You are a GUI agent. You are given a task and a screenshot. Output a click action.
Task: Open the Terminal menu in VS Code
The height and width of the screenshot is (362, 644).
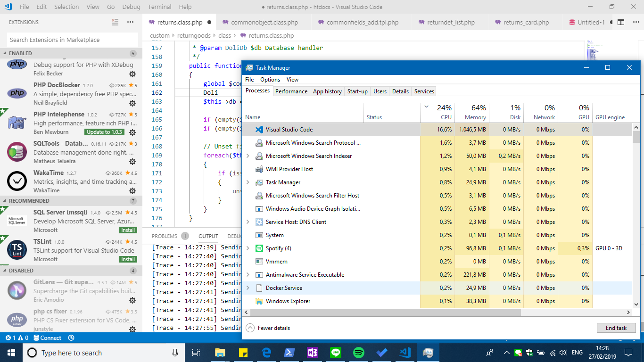click(x=159, y=7)
